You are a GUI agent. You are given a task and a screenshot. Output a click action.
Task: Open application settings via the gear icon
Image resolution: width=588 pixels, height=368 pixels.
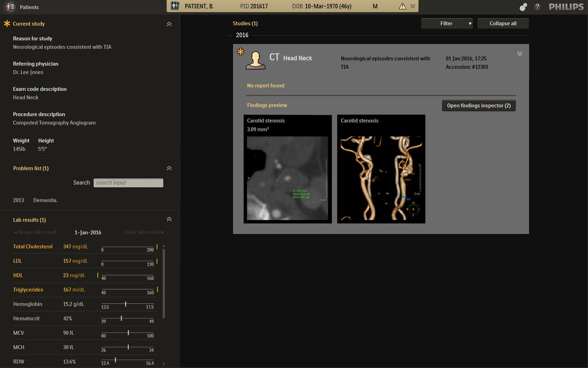click(523, 7)
